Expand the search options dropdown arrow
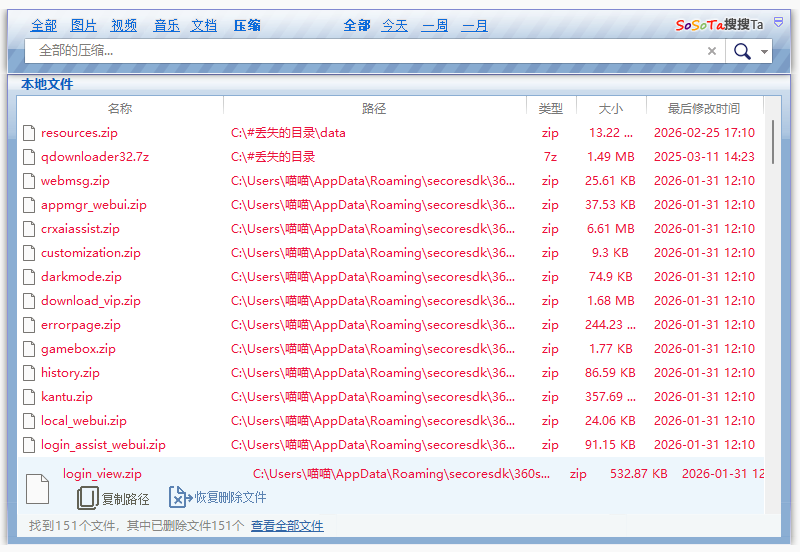800x552 pixels. (x=765, y=52)
